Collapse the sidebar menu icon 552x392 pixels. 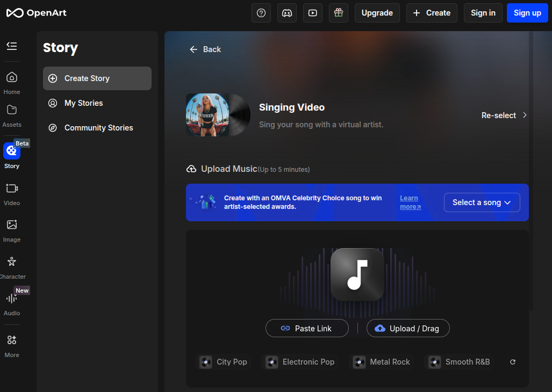(x=12, y=46)
